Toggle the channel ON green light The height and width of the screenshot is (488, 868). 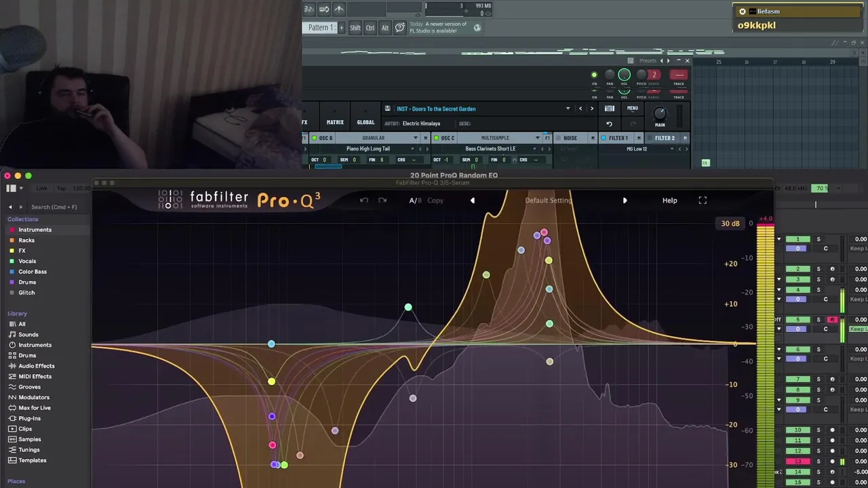pos(594,75)
